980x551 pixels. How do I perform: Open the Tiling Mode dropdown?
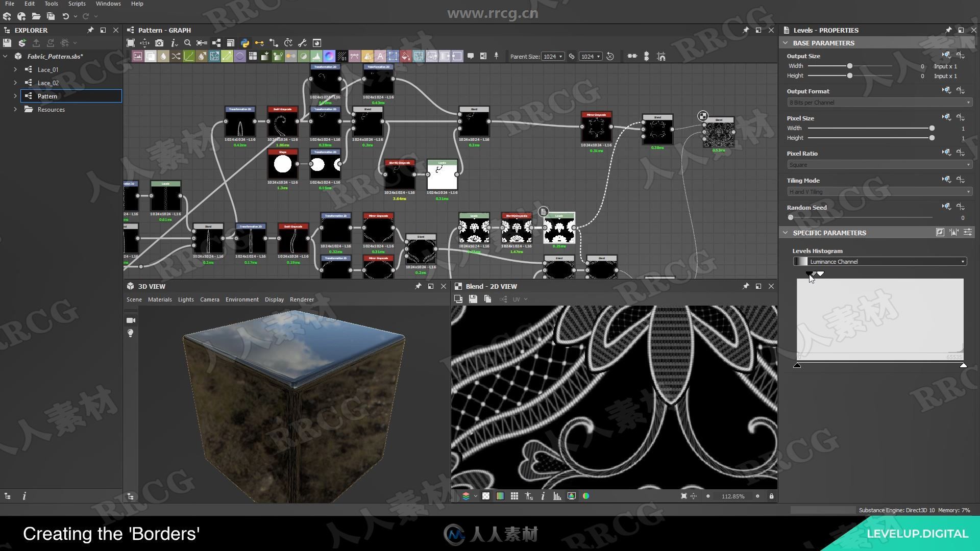879,192
